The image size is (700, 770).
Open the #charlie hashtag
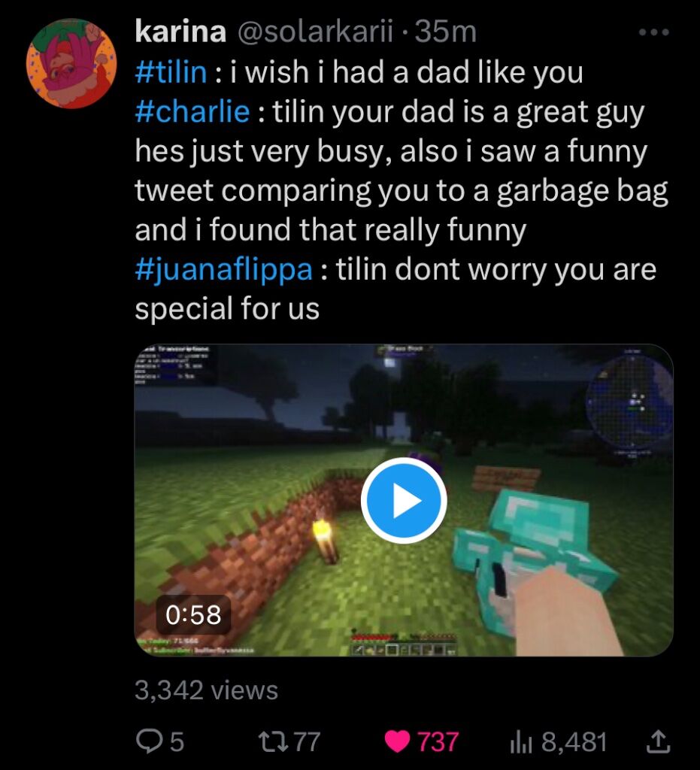coord(192,111)
